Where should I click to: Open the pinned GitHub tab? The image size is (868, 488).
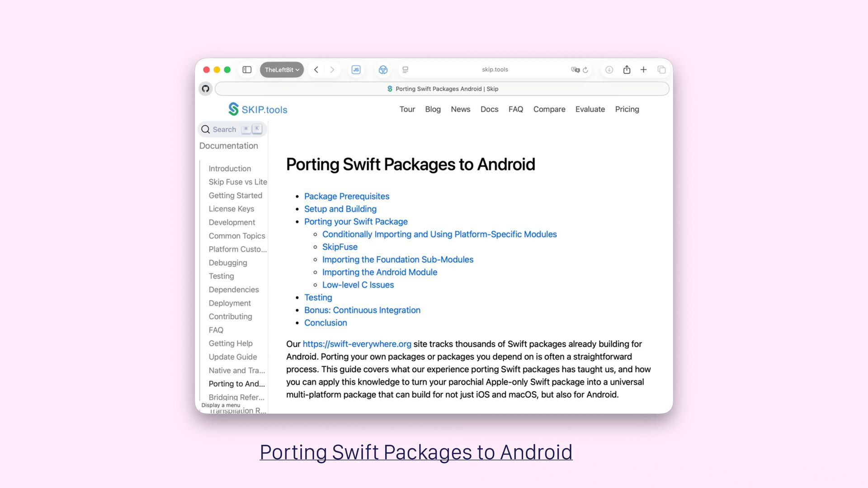[206, 89]
